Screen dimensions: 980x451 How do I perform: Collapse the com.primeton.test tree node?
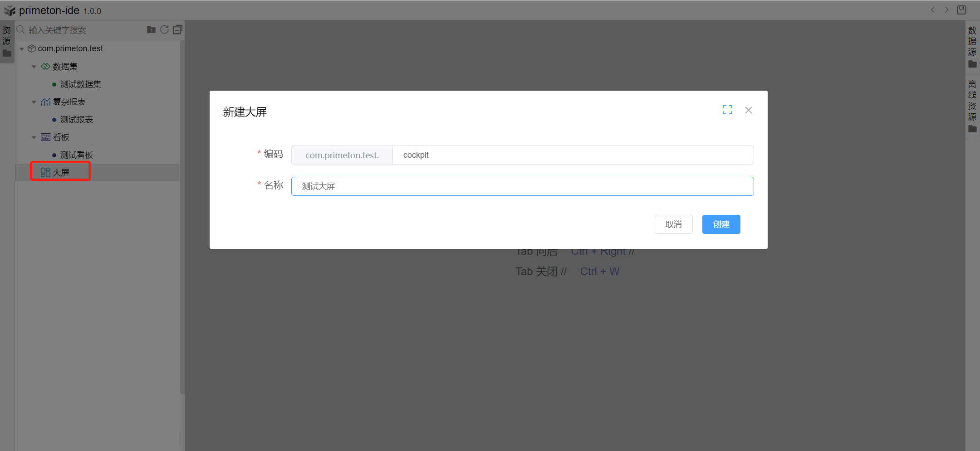click(x=22, y=49)
